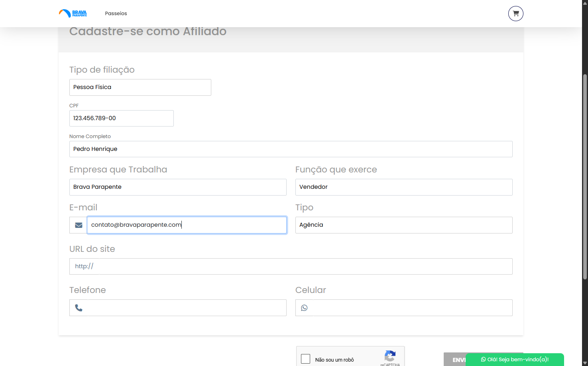Click the URL do site input field
Viewport: 588px width, 366px height.
pyautogui.click(x=305, y=266)
